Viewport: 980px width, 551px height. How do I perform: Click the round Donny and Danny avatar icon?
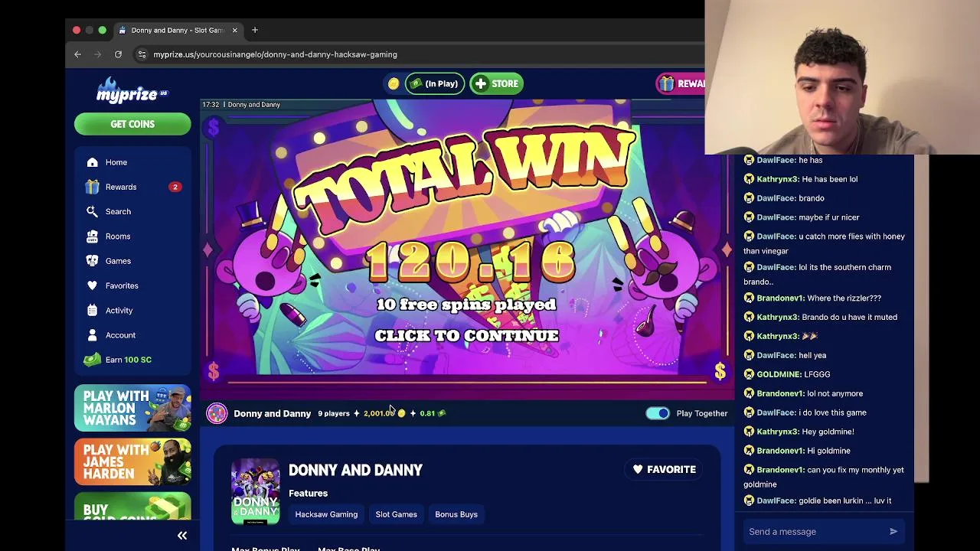click(217, 413)
